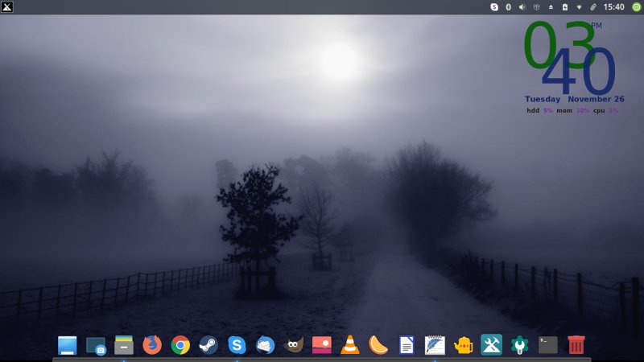Click the Skype icon in the system tray
Image resolution: width=644 pixels, height=362 pixels.
494,6
